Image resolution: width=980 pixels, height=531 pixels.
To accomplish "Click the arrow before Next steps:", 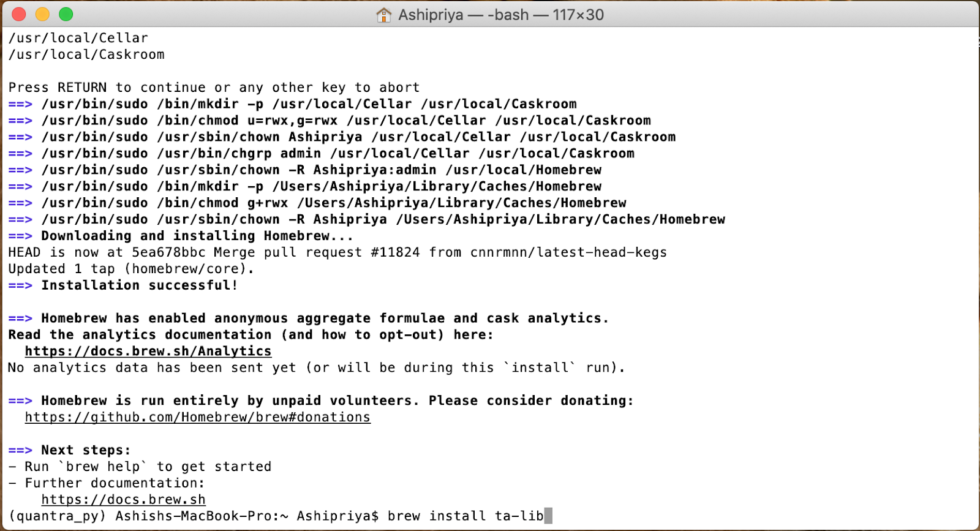I will coord(20,450).
